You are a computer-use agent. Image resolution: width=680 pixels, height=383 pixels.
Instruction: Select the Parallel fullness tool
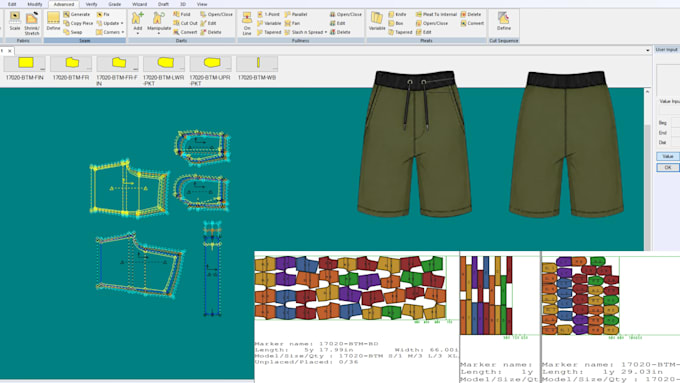coord(296,14)
